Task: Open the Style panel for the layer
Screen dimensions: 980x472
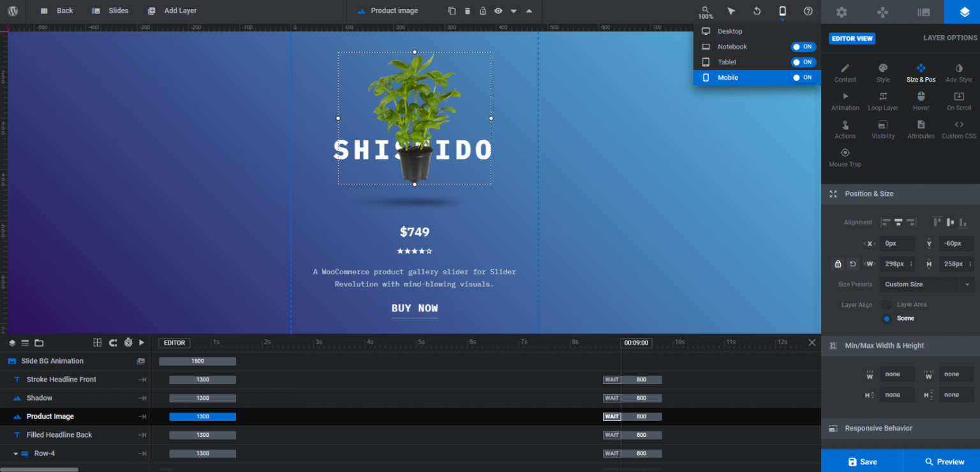Action: [883, 72]
